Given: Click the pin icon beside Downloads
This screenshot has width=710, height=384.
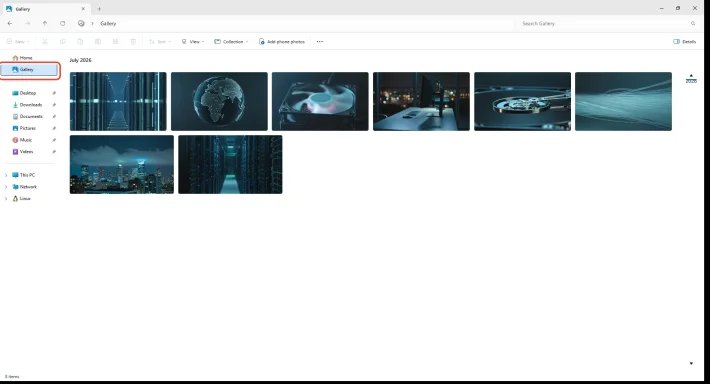Looking at the screenshot, I should click(54, 105).
